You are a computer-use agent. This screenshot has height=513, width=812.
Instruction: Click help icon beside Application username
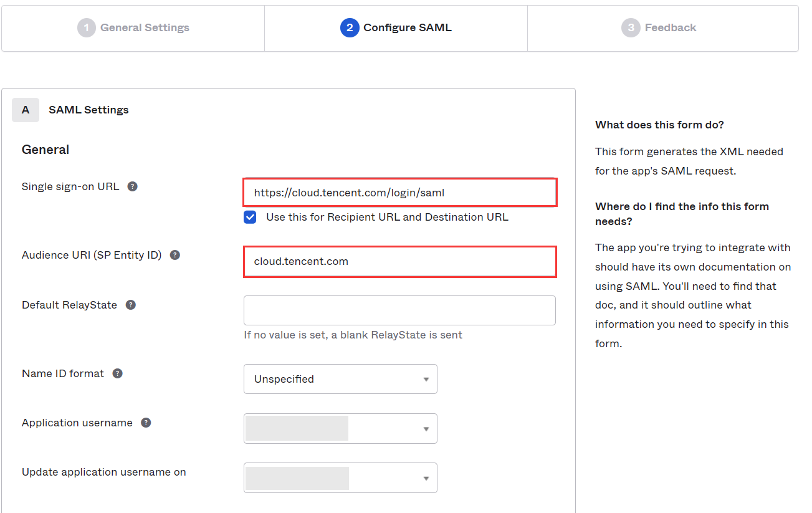point(146,423)
